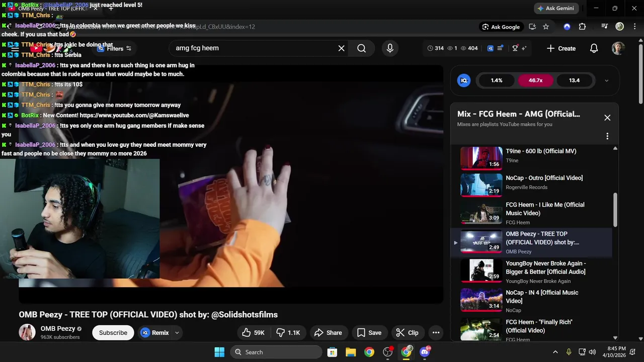Open YoungBoy Bigger & Better playlist entry
644x362 pixels.
[532, 271]
